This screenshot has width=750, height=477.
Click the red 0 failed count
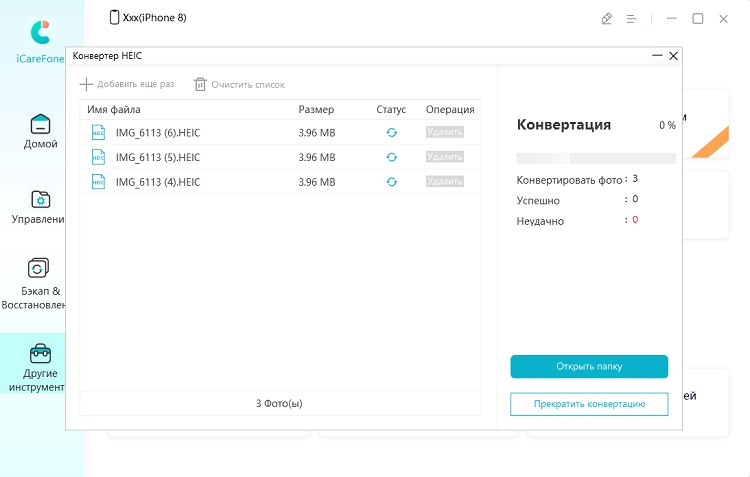point(635,220)
